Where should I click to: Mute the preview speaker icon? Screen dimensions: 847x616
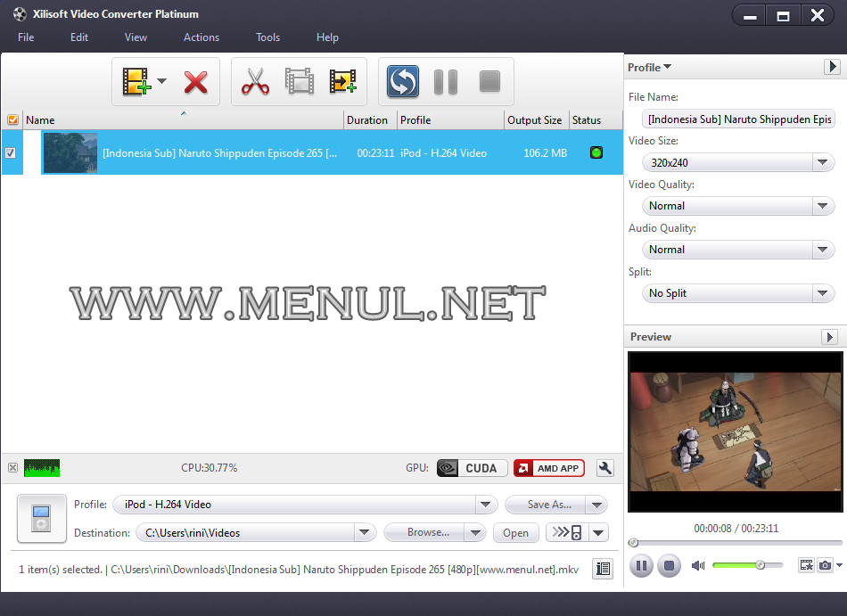[x=698, y=565]
